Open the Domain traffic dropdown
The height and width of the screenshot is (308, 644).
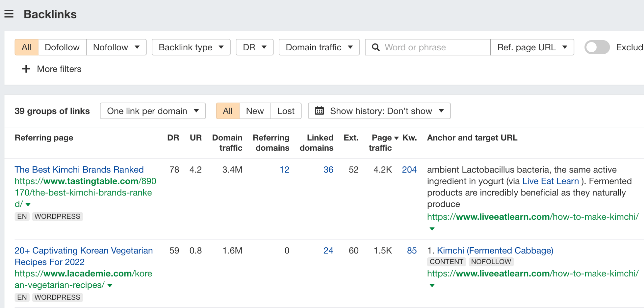(319, 47)
